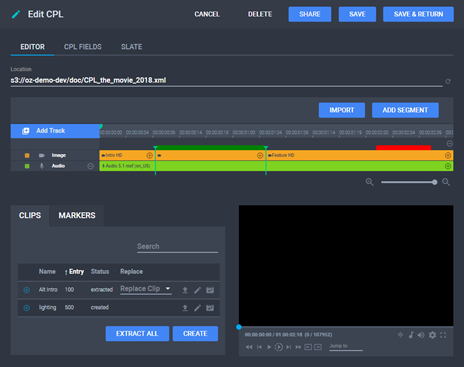Edit the Alt Intro clip
The height and width of the screenshot is (367, 464).
(197, 290)
